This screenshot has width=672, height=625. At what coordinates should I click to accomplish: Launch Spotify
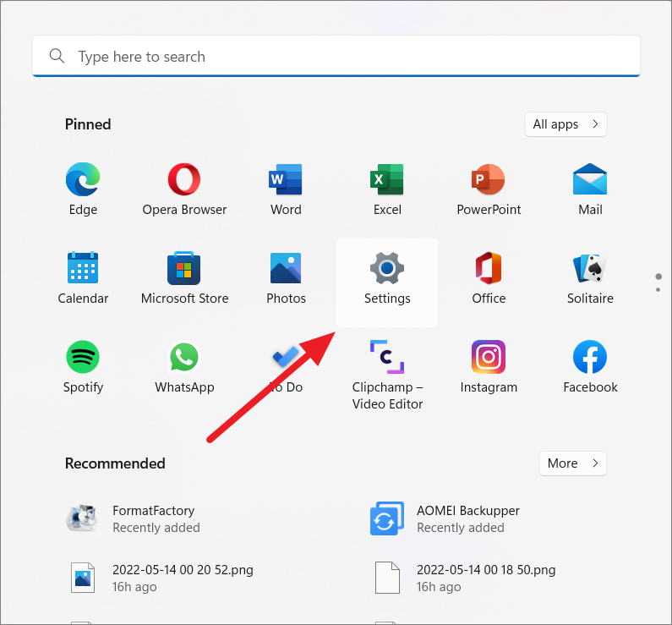pos(83,367)
